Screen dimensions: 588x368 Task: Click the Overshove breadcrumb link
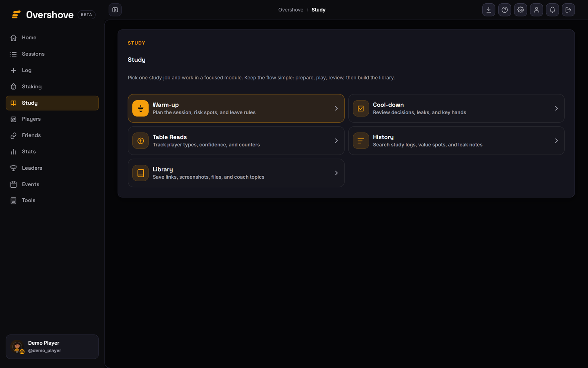291,10
